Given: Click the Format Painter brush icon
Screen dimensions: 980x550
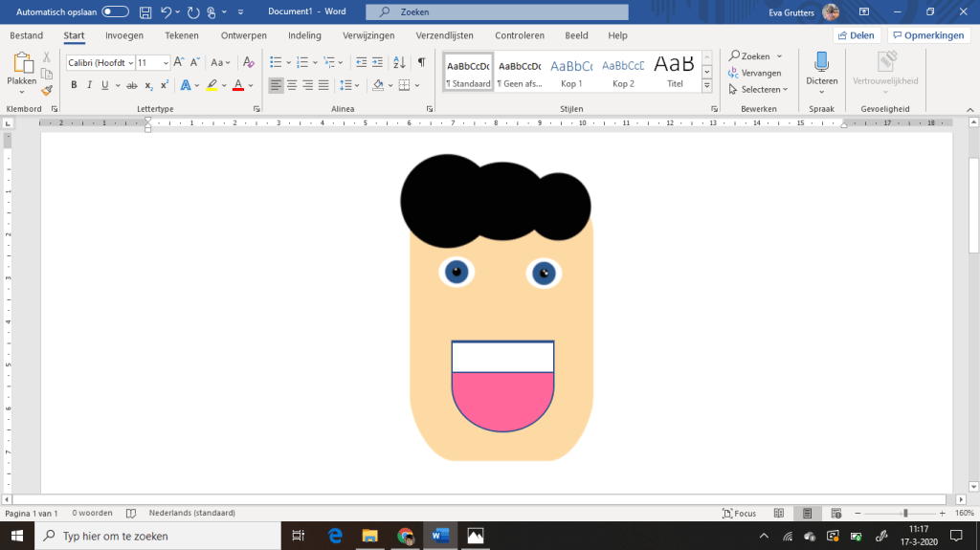Looking at the screenshot, I should tap(47, 91).
